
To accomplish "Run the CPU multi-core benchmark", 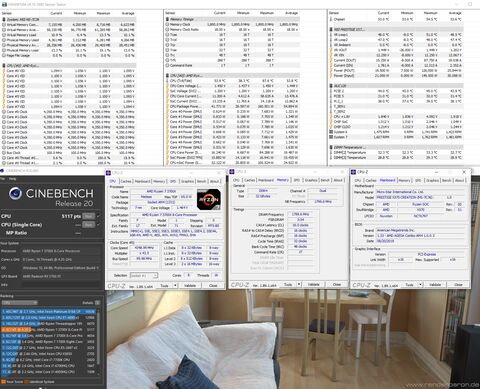I will tap(88, 216).
